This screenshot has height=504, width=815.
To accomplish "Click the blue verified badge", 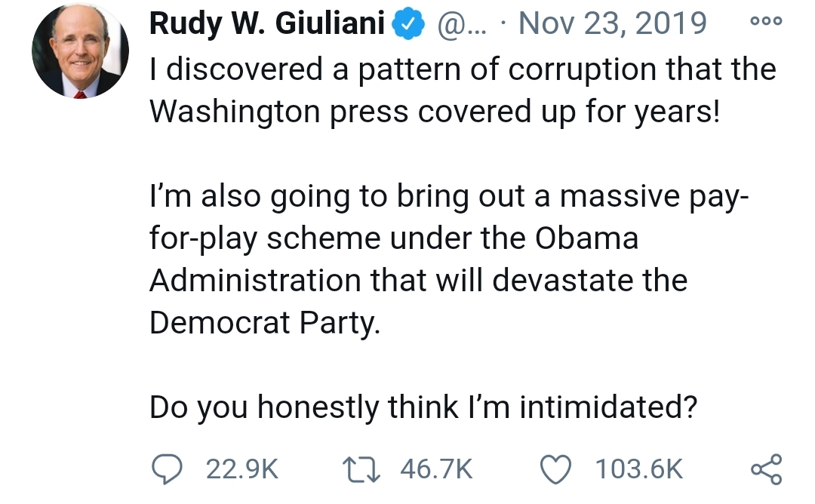I will pyautogui.click(x=408, y=25).
